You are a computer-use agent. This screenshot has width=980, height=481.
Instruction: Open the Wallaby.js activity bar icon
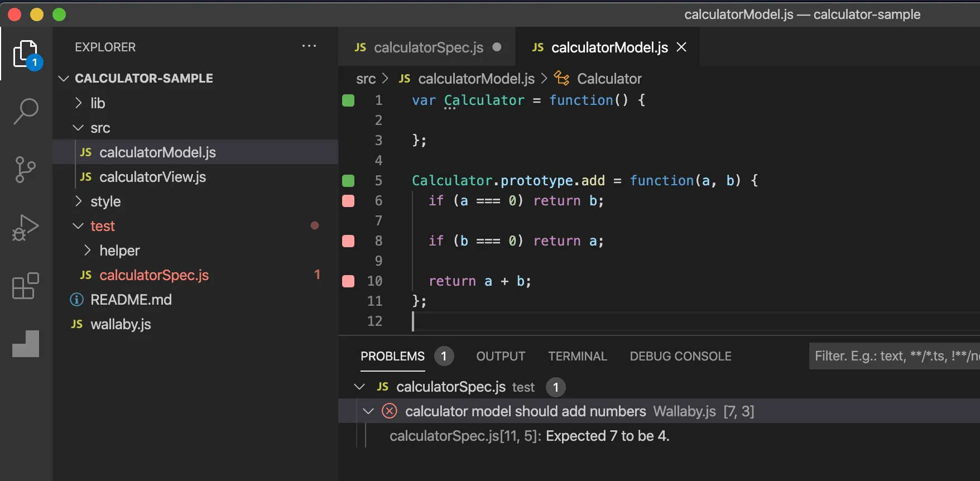coord(26,343)
